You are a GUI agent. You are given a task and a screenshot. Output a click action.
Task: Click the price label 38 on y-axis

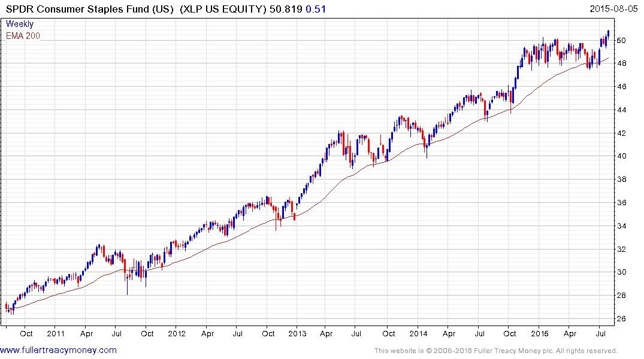(x=621, y=180)
